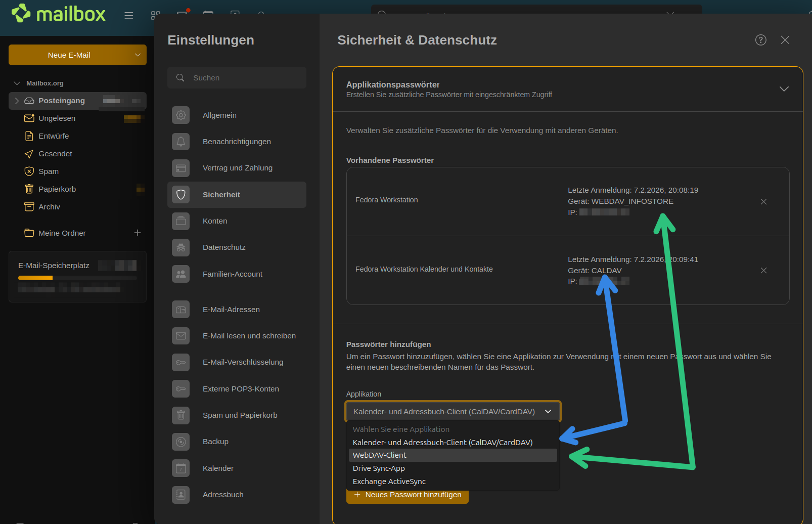The image size is (812, 524).
Task: Open the help icon in settings header
Action: (x=760, y=40)
